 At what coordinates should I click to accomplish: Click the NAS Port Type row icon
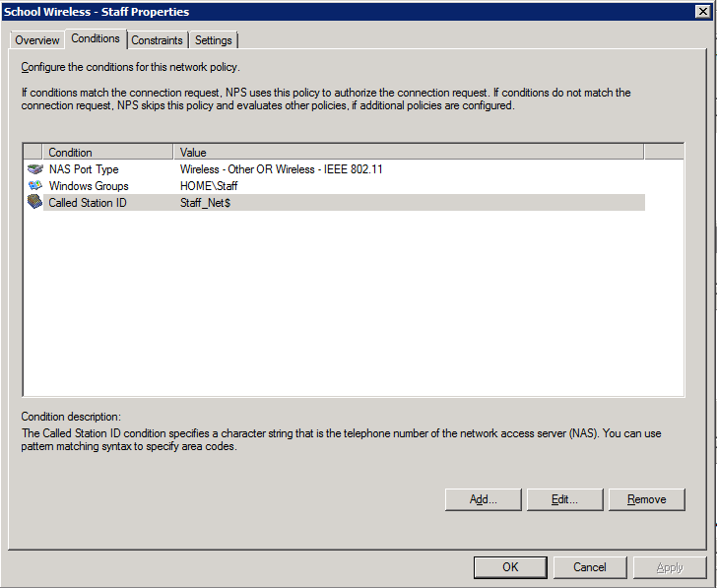pyautogui.click(x=34, y=169)
